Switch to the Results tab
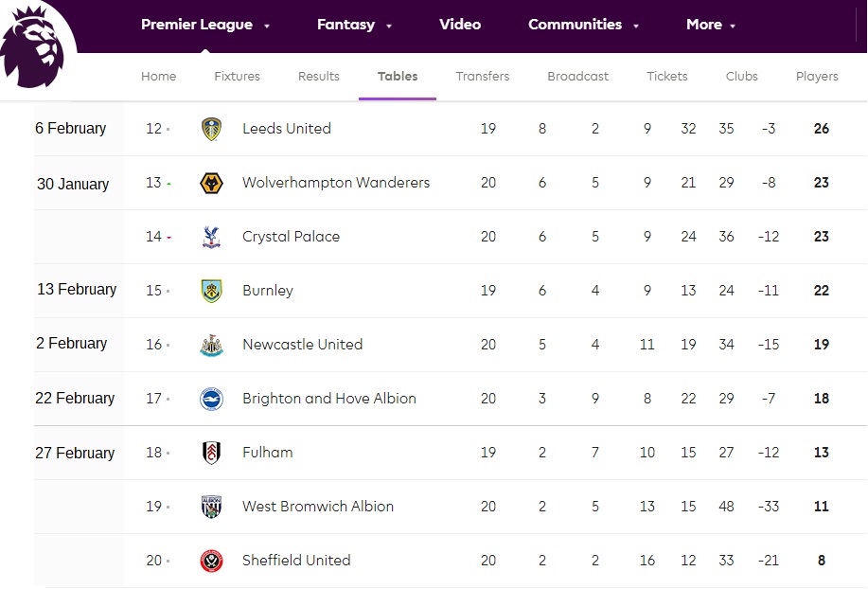The width and height of the screenshot is (868, 589). 319,77
